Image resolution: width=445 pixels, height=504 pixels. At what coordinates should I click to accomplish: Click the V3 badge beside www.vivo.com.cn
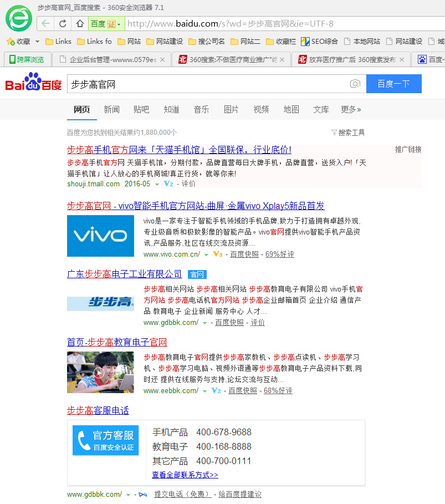point(218,254)
